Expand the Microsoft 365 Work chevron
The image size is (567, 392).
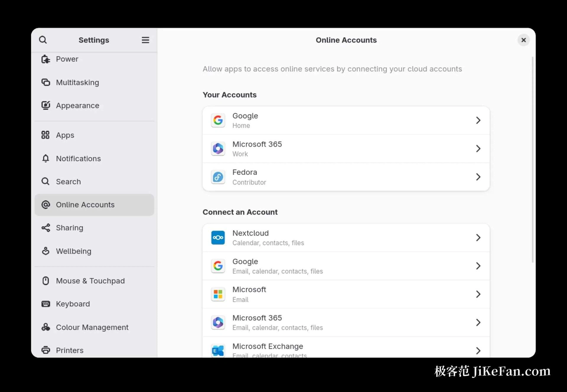478,149
